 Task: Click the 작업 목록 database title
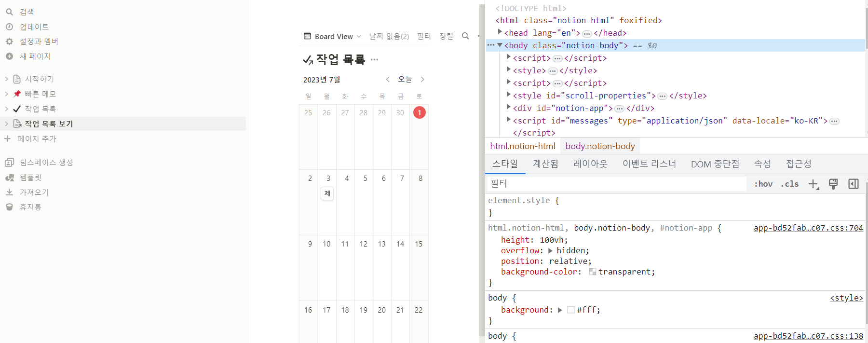tap(340, 59)
